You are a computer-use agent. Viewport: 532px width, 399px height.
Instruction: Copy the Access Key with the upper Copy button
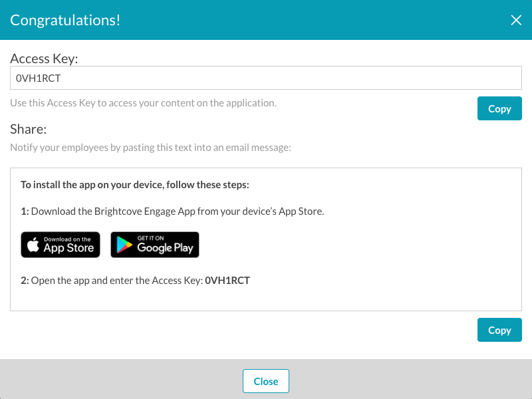click(x=499, y=108)
